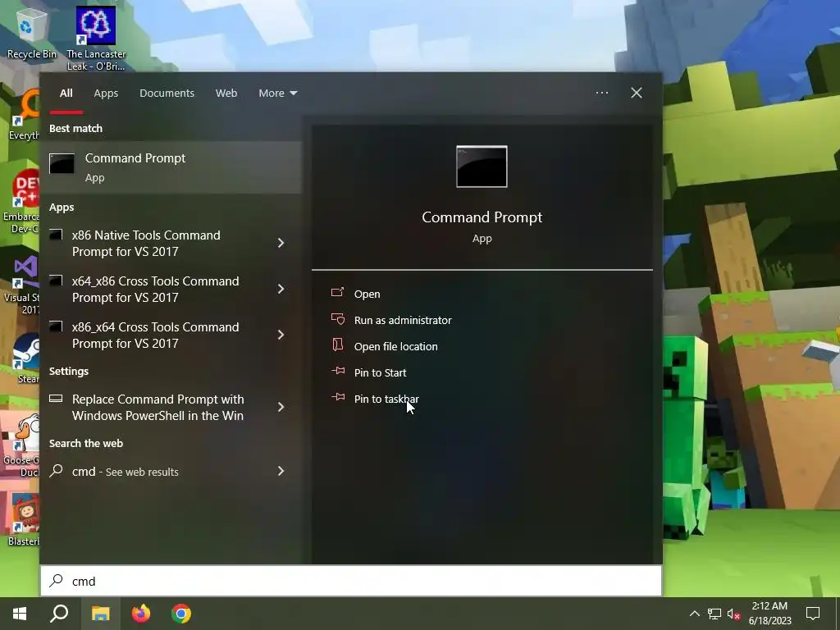Click the Command Prompt best match result
Image resolution: width=840 pixels, height=630 pixels.
[x=171, y=167]
